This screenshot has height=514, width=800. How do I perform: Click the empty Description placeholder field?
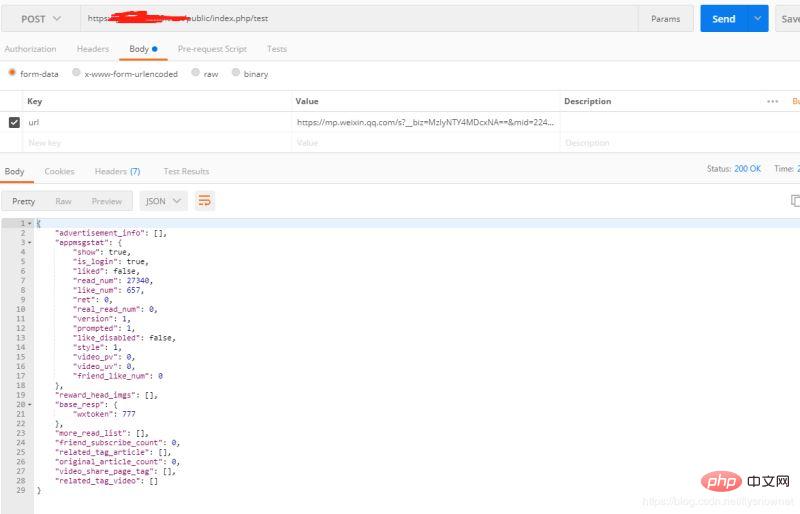point(679,143)
